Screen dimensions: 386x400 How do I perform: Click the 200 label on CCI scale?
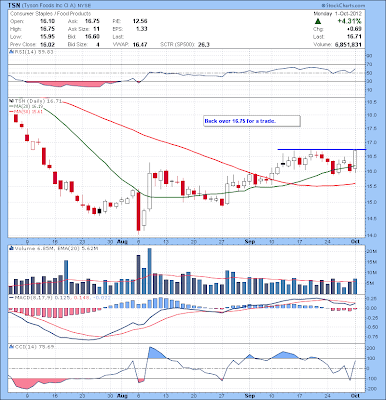click(x=371, y=348)
